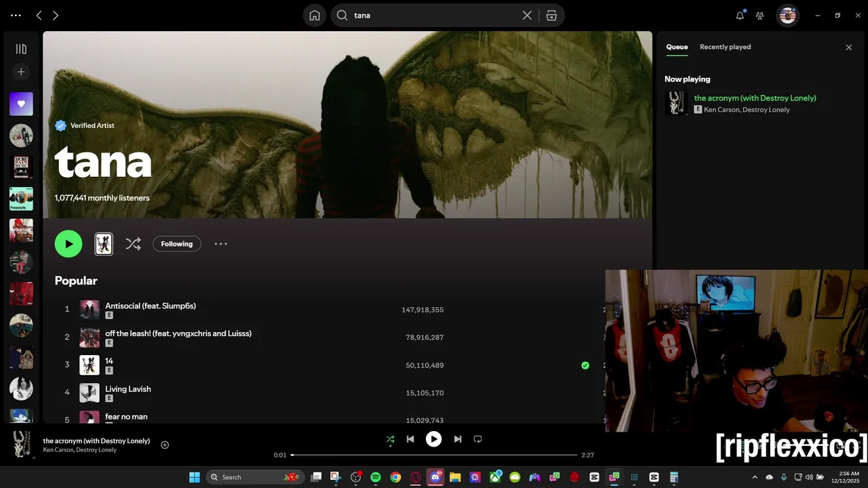Open Friend Activity icon

[x=760, y=16]
